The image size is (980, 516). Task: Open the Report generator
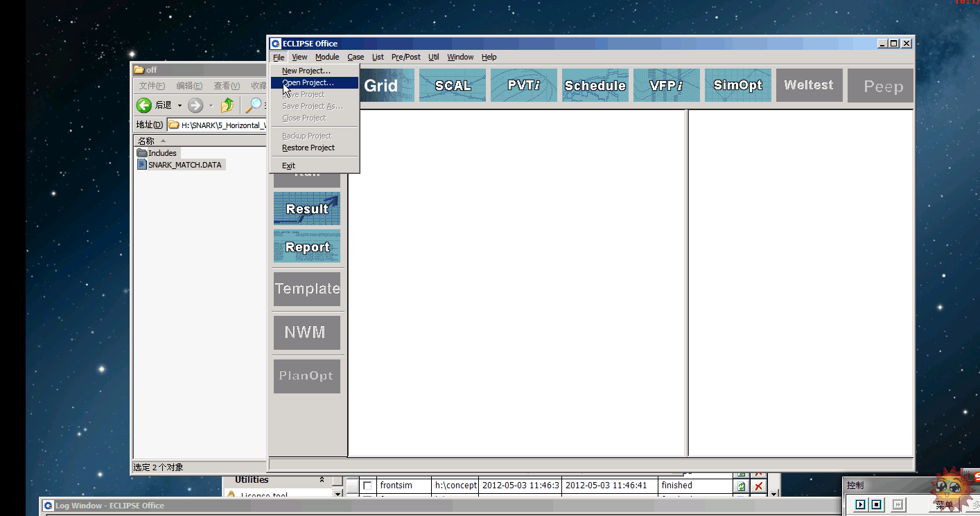(x=307, y=247)
